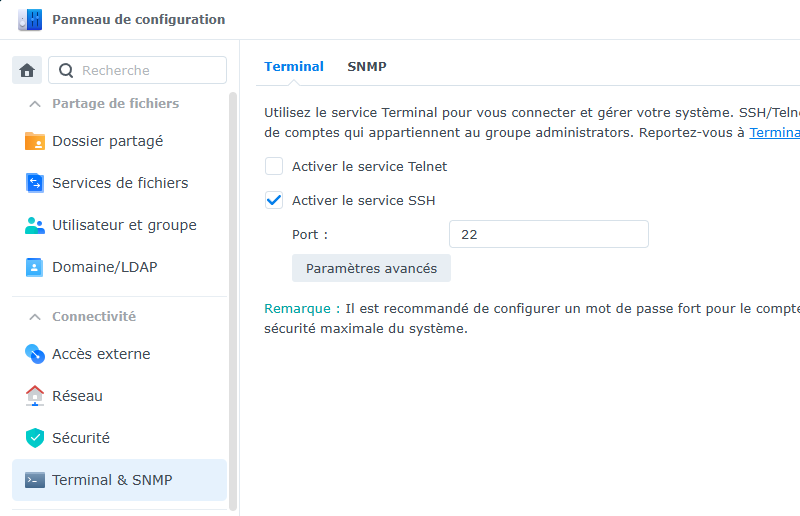800x516 pixels.
Task: Click the Terminal & SNMP console icon
Action: 35,480
